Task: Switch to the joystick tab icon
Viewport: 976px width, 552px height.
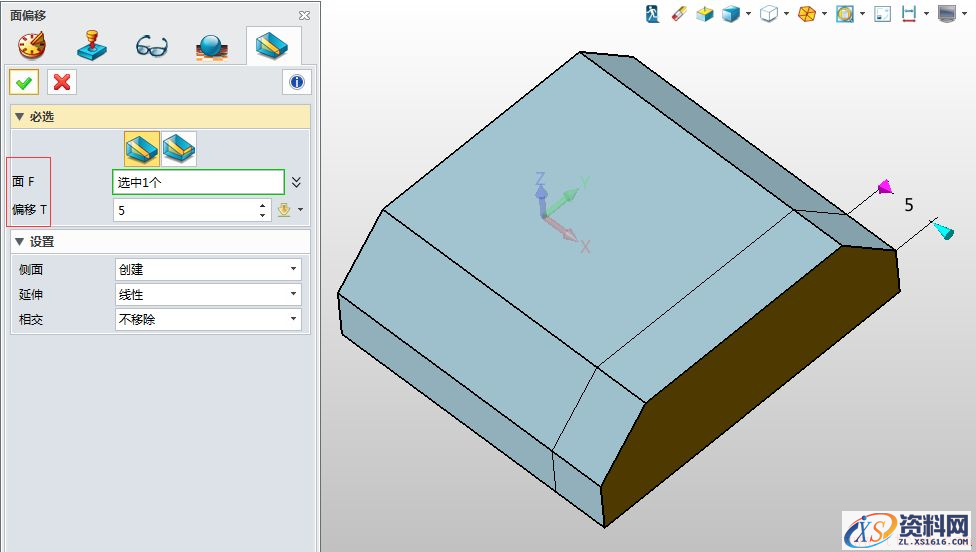Action: [x=92, y=45]
